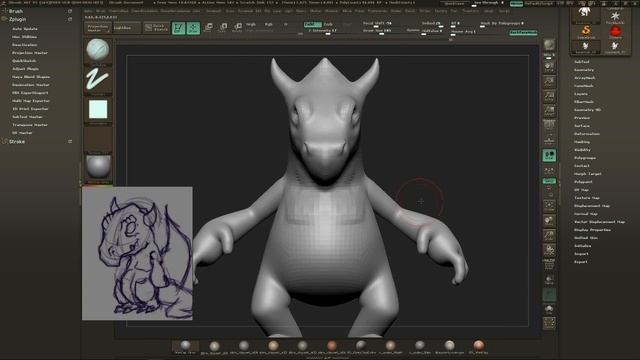The image size is (640, 360).
Task: Toggle the Rgb button
Action: point(269,24)
